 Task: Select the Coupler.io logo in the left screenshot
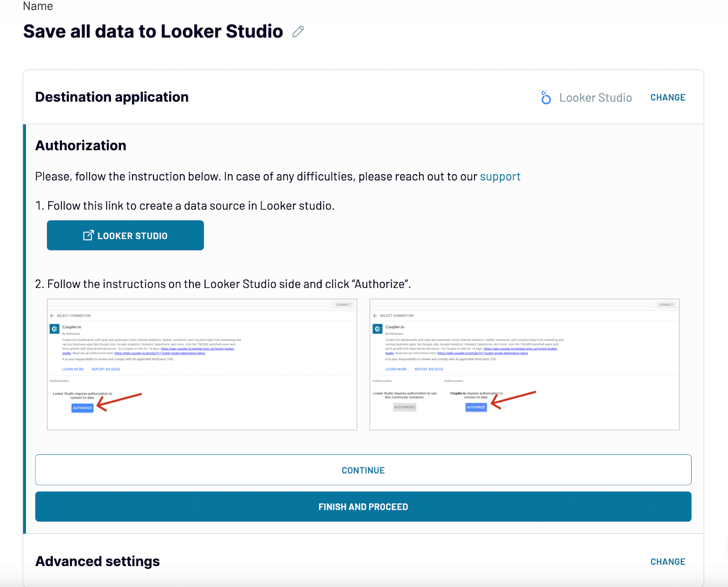coord(54,328)
